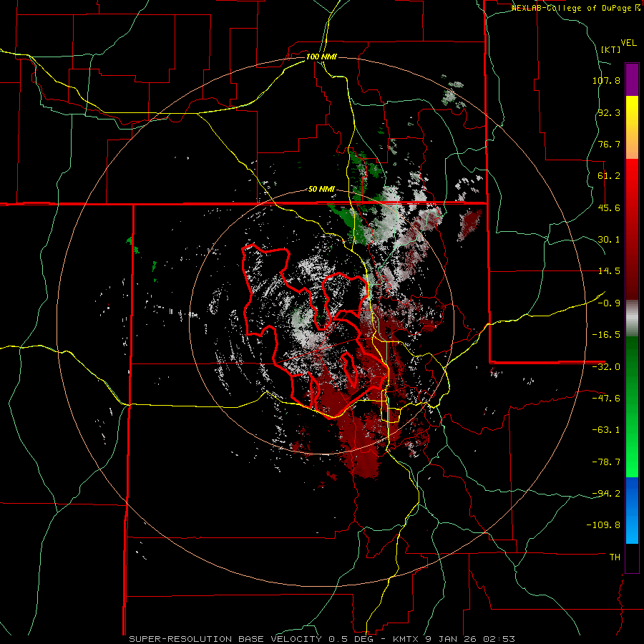The width and height of the screenshot is (644, 644).
Task: Pick the red segment of velocity scale
Action: tap(632, 229)
